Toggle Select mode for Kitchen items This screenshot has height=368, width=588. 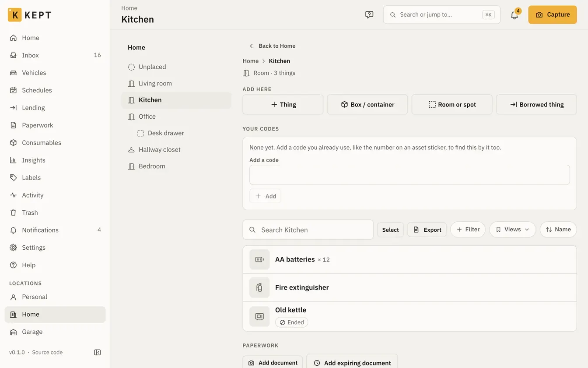(390, 230)
